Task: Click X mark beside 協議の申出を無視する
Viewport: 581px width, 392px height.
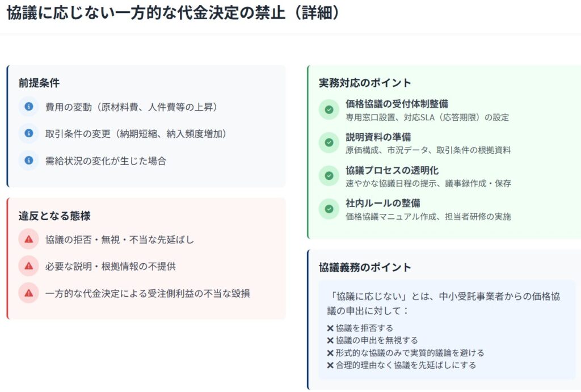Action: pos(331,340)
